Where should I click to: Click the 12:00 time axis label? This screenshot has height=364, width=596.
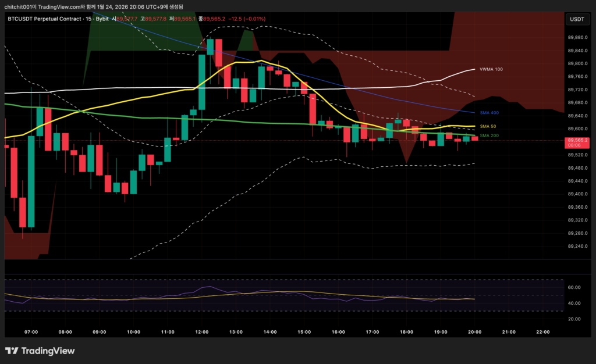pyautogui.click(x=202, y=332)
